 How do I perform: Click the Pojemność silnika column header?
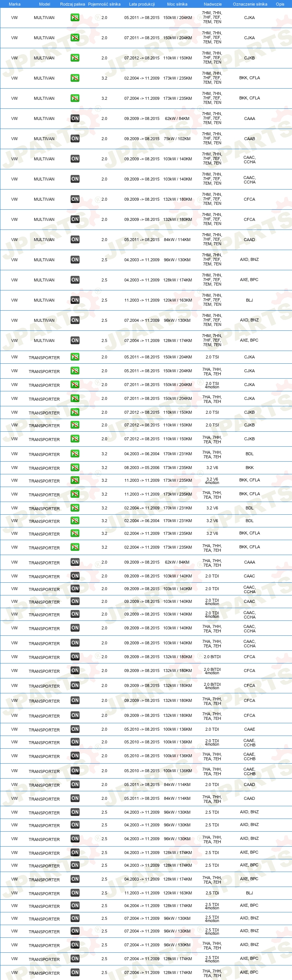point(104,4)
